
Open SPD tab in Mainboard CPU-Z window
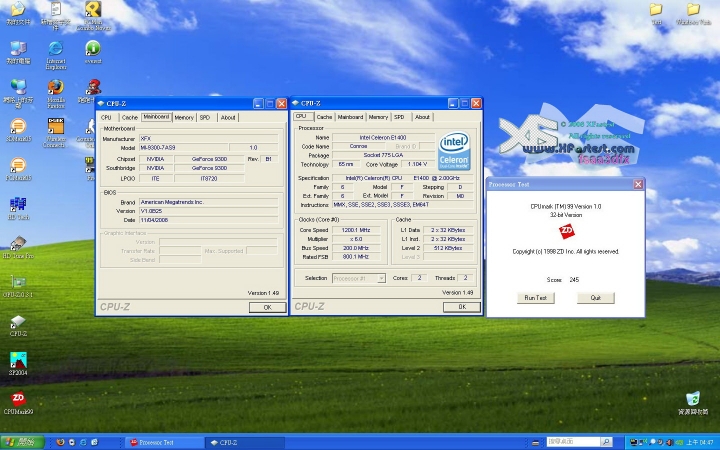pos(205,118)
